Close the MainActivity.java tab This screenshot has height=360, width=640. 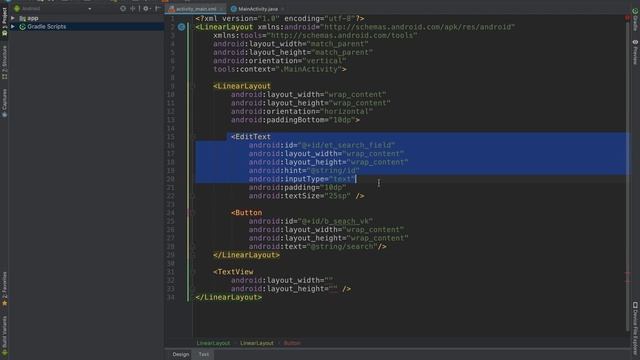tap(282, 9)
